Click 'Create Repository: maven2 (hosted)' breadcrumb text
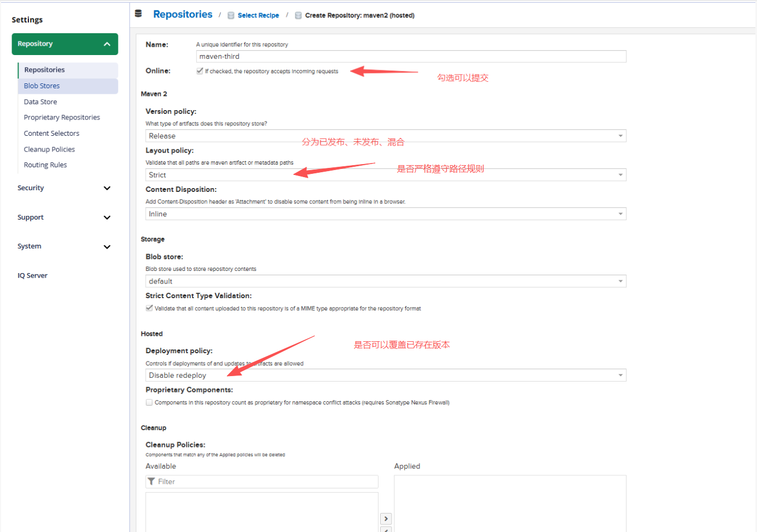This screenshot has width=757, height=532. 360,15
